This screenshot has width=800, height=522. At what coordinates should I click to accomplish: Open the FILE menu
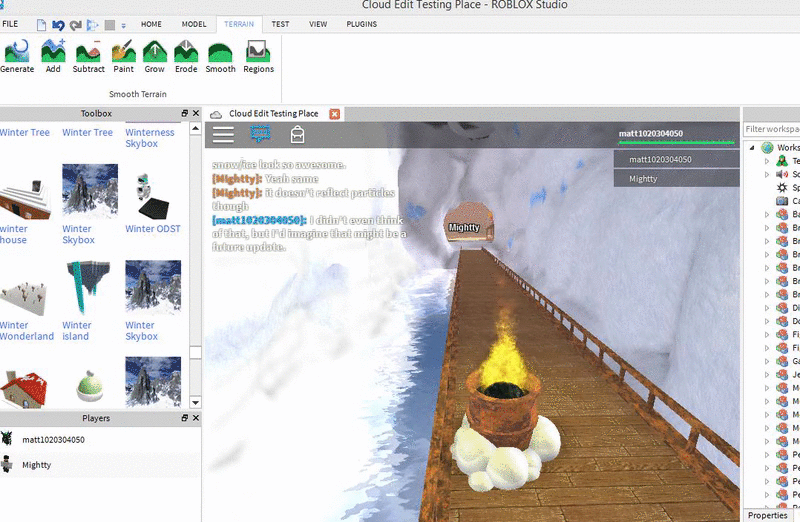point(10,24)
